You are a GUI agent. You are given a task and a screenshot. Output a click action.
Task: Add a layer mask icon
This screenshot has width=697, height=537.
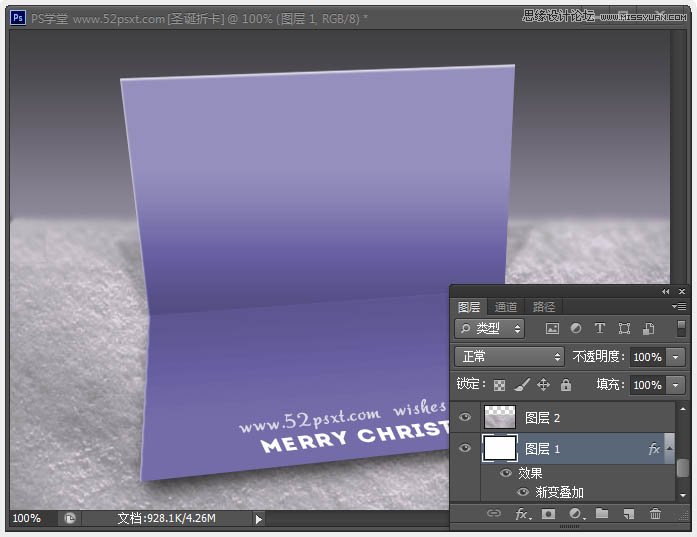tap(548, 514)
